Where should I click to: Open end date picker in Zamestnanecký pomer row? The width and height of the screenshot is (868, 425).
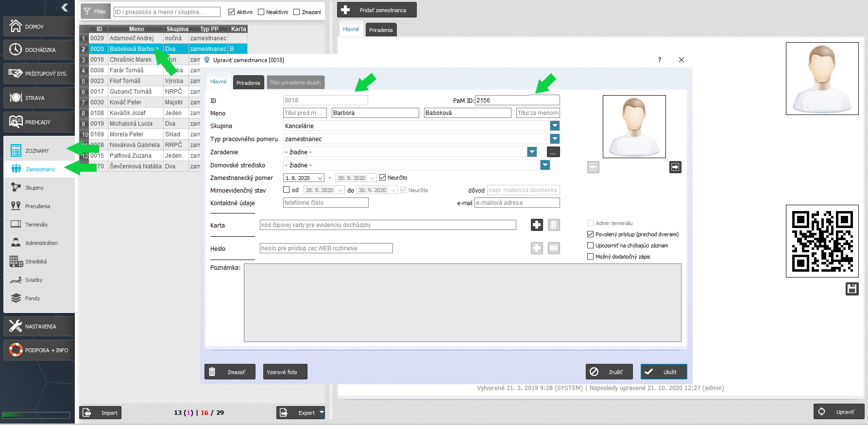(x=373, y=178)
